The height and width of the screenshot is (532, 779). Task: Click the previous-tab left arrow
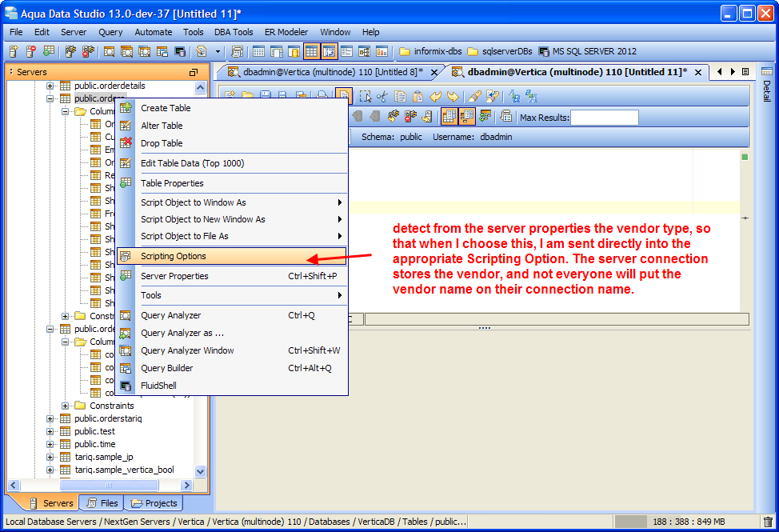719,72
